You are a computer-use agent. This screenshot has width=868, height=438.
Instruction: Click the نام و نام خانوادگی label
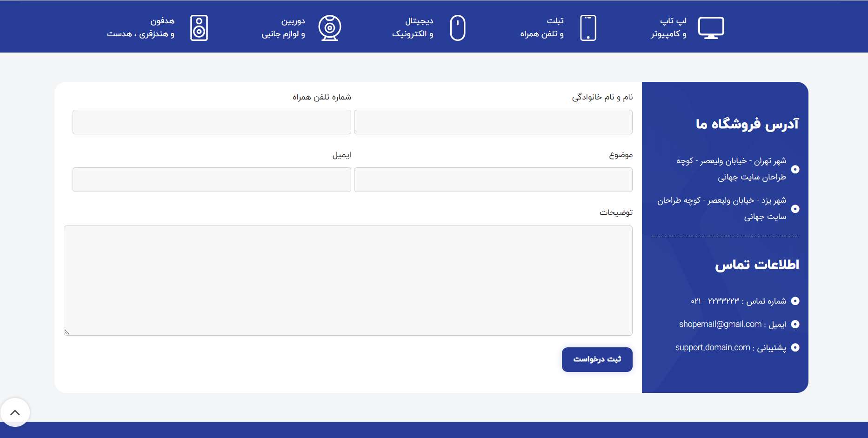602,97
